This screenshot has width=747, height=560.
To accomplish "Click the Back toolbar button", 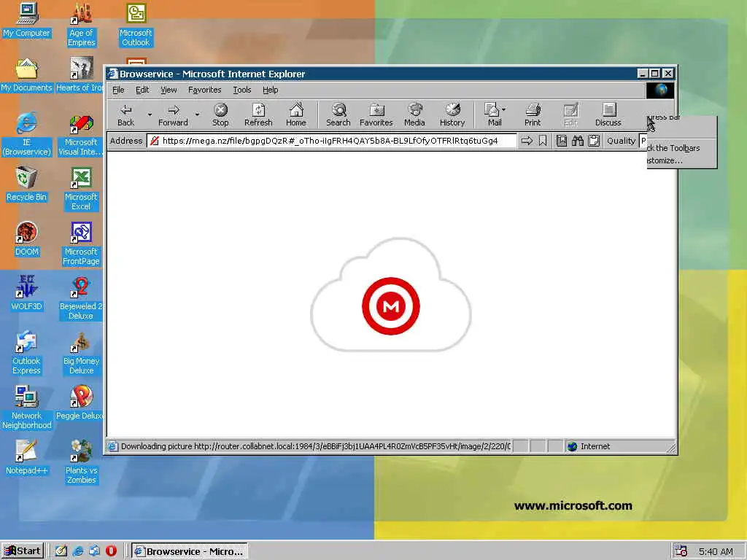I will pos(125,114).
